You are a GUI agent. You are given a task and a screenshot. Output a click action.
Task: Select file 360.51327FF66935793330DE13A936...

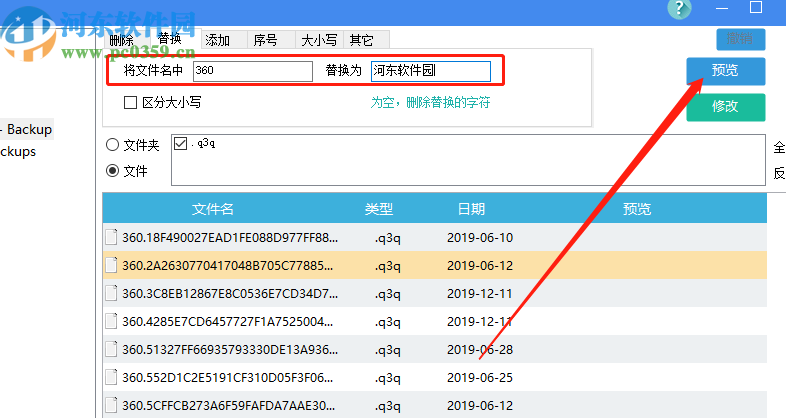click(230, 350)
